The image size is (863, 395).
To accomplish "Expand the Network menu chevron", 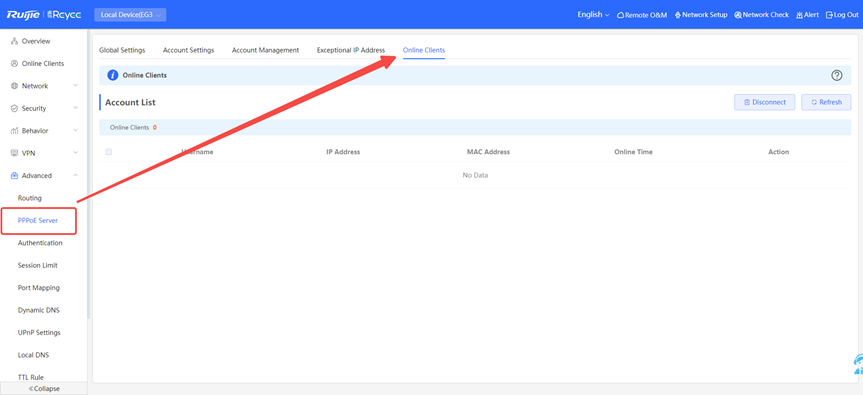I will (x=75, y=86).
